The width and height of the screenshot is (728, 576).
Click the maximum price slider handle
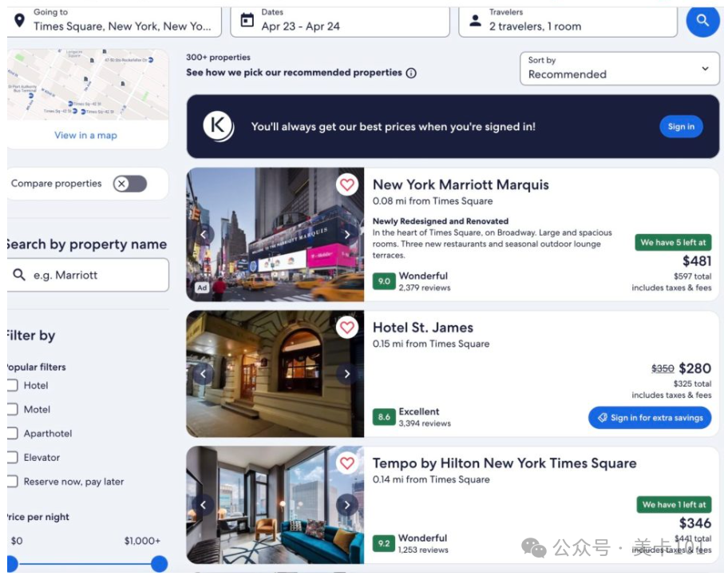(x=160, y=564)
